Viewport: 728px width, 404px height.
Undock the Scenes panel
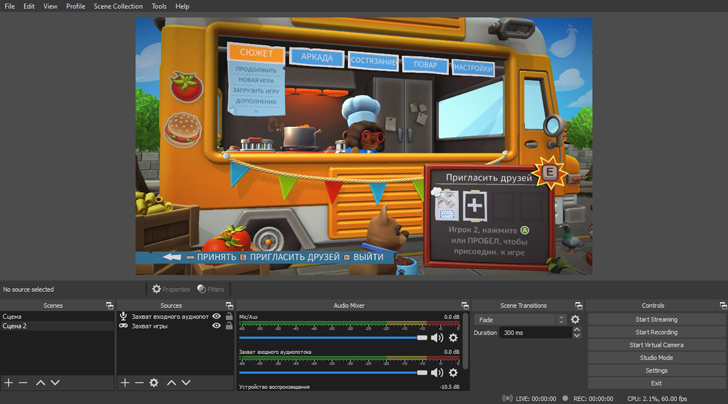click(x=110, y=306)
